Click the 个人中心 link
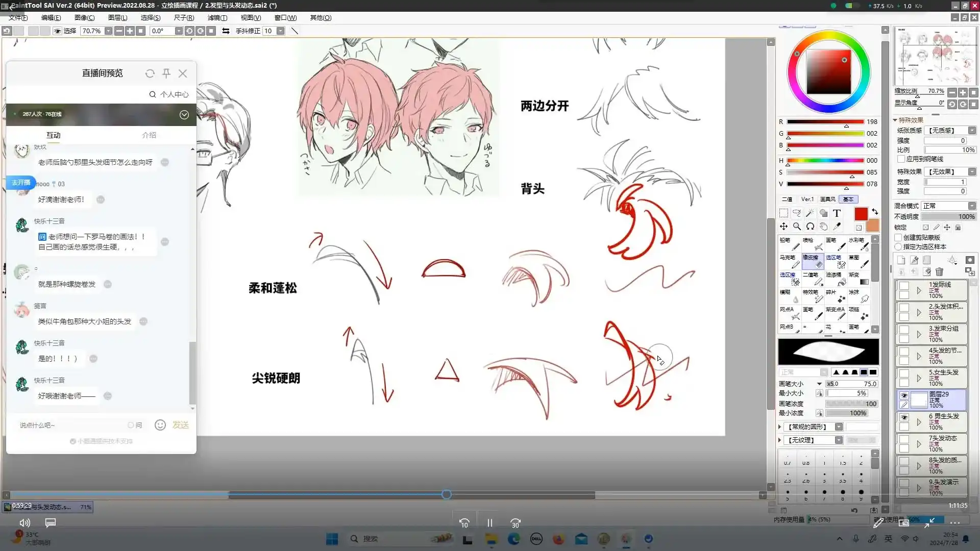Screen dimensions: 980x551 click(174, 94)
